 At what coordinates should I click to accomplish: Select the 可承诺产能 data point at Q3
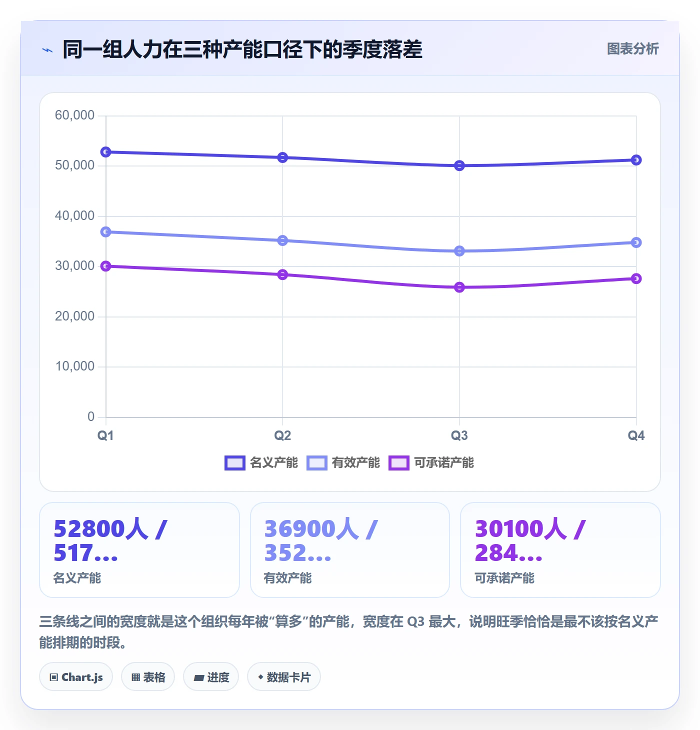pyautogui.click(x=459, y=287)
